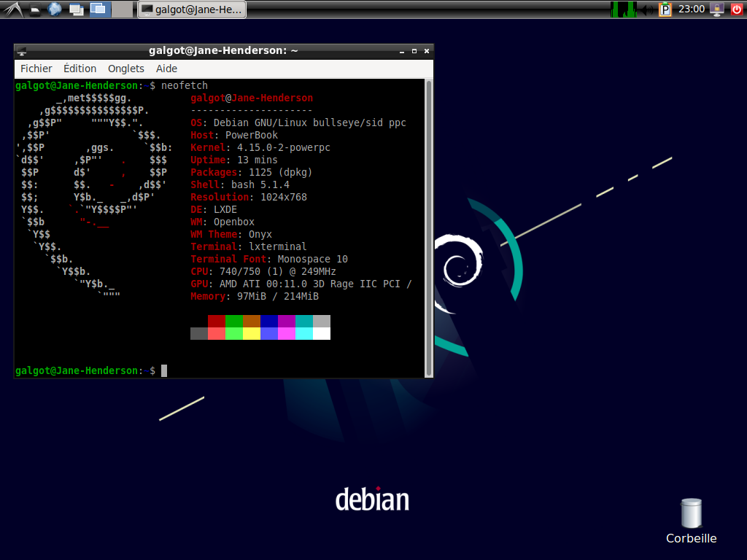The image size is (747, 560).
Task: Open the Aide menu
Action: click(167, 69)
